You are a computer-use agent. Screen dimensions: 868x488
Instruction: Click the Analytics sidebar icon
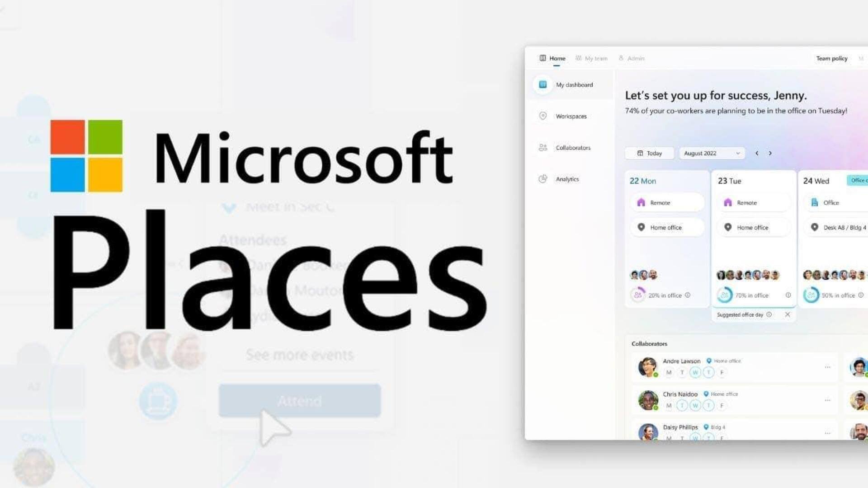[542, 178]
